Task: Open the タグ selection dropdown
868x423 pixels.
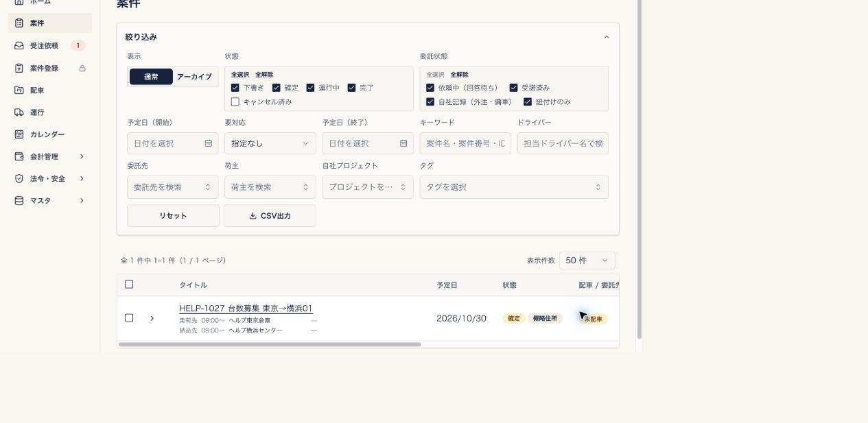Action: tap(514, 187)
